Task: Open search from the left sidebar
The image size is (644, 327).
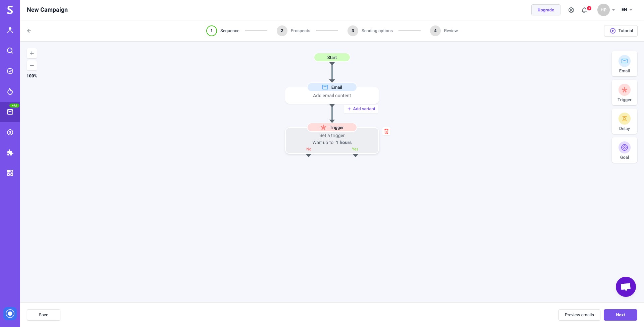Action: coord(10,50)
